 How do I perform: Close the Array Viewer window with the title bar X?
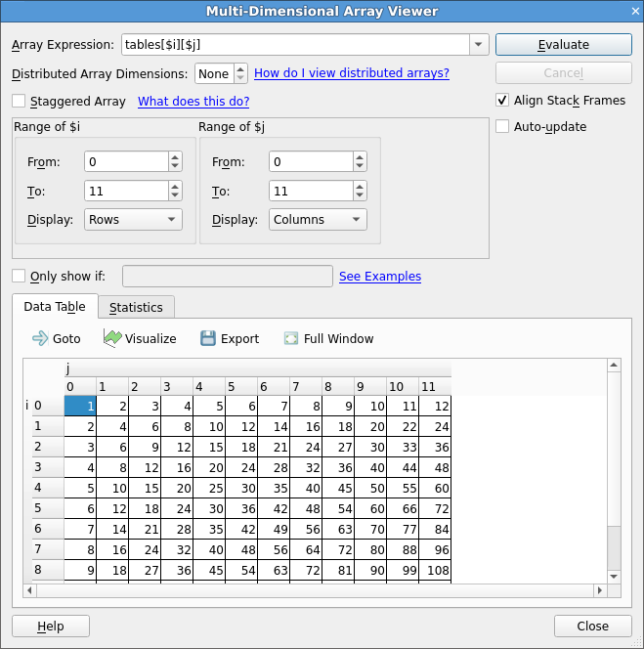[631, 11]
